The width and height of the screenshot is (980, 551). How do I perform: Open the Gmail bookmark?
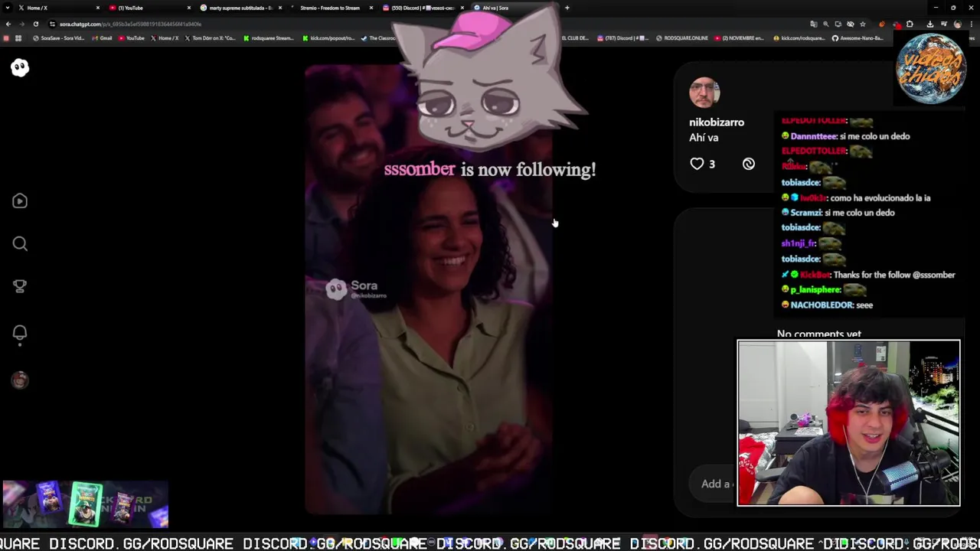(103, 38)
